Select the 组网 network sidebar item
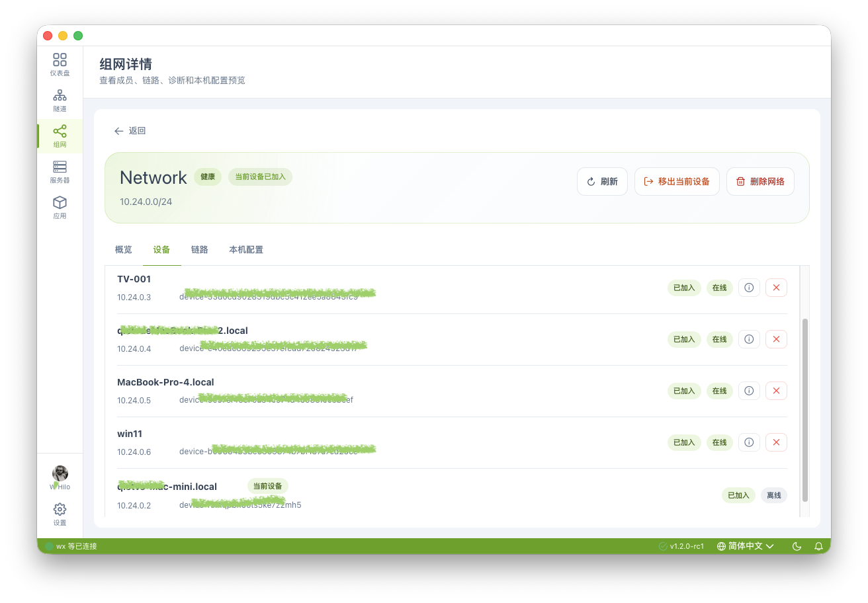This screenshot has width=868, height=603. [x=60, y=136]
